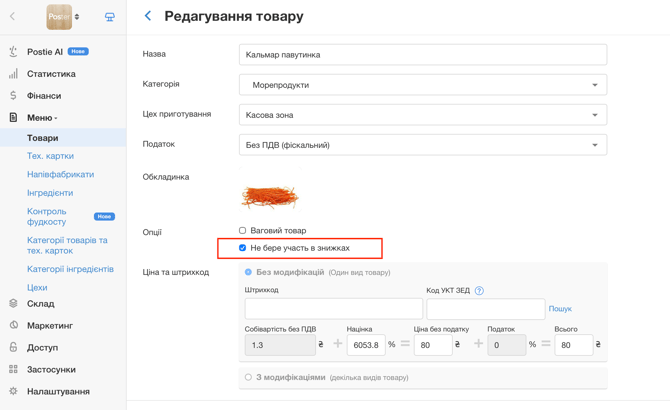This screenshot has height=410, width=670.
Task: Open the Статистика section
Action: pos(51,74)
